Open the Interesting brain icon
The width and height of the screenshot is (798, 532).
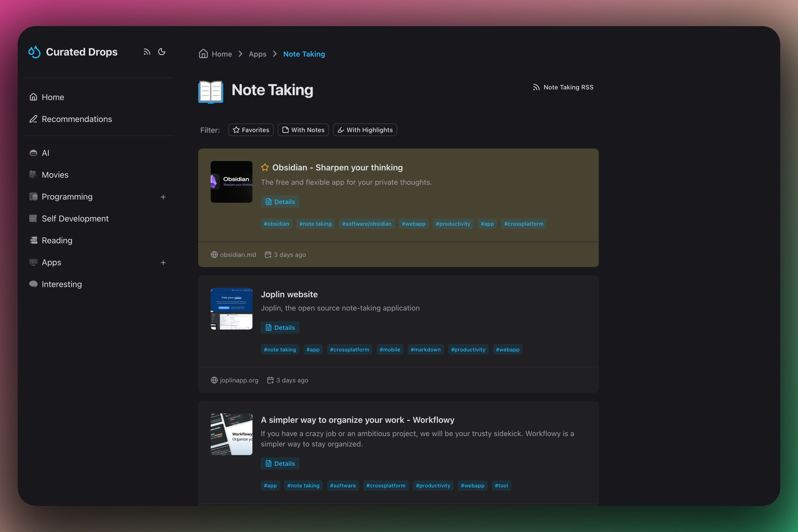[x=33, y=284]
